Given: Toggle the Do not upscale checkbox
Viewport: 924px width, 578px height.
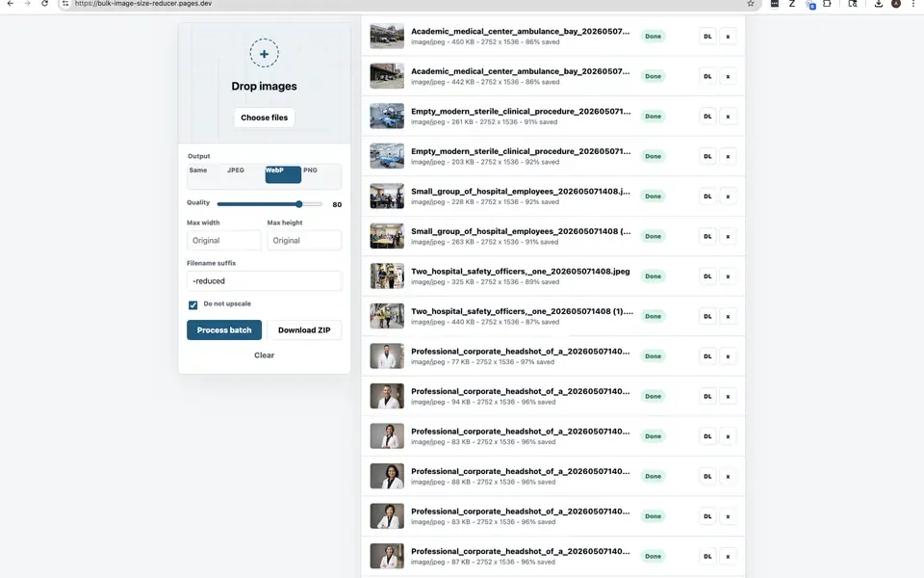Looking at the screenshot, I should [x=192, y=305].
